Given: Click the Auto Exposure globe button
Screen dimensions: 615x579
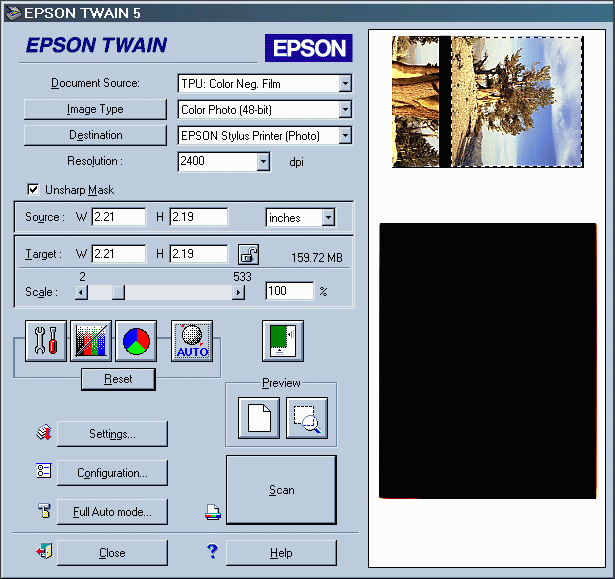Looking at the screenshot, I should 192,341.
